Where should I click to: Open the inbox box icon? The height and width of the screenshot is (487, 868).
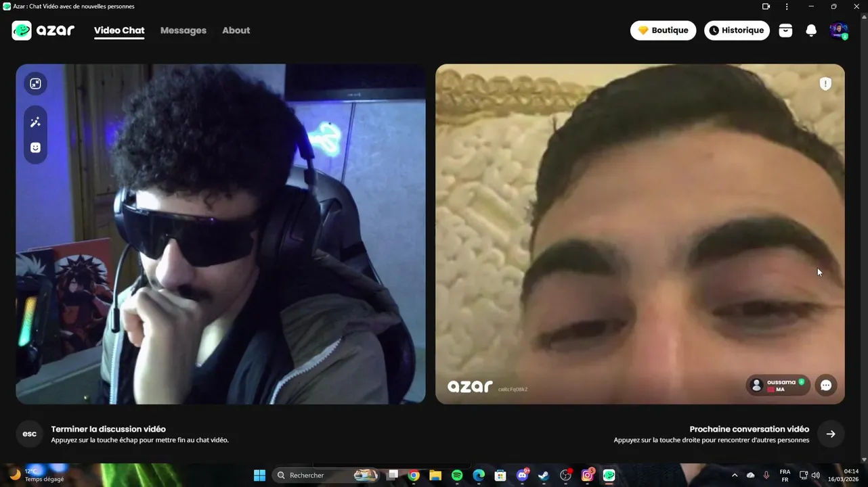pyautogui.click(x=785, y=30)
